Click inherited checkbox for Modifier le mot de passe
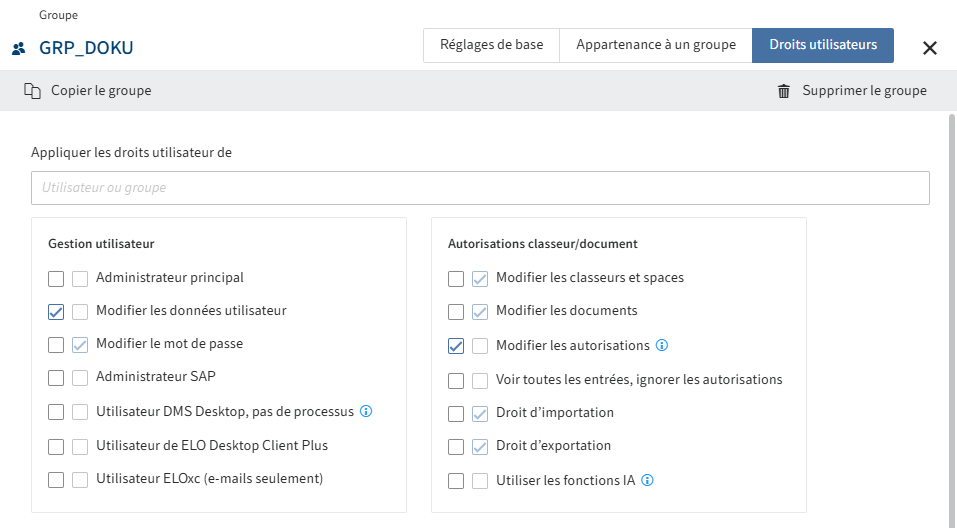957x528 pixels. pyautogui.click(x=80, y=345)
